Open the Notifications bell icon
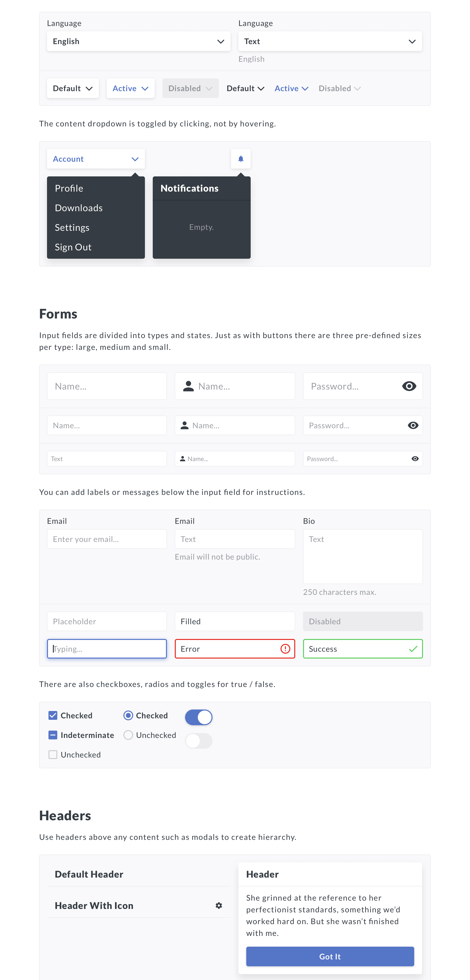 pos(241,159)
